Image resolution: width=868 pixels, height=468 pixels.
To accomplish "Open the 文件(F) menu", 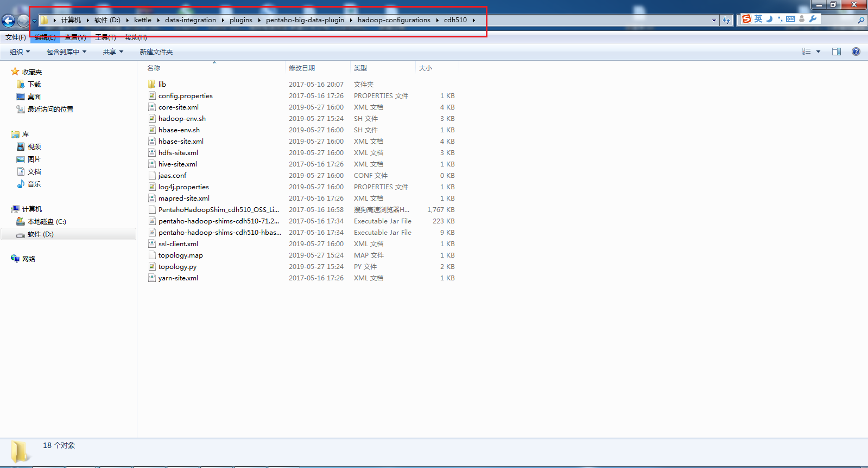I will click(x=16, y=37).
